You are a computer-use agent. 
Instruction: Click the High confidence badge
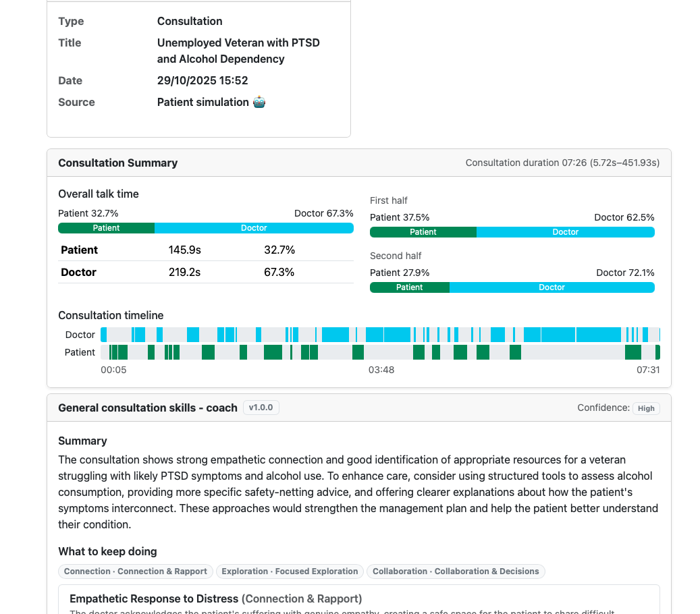tap(646, 408)
